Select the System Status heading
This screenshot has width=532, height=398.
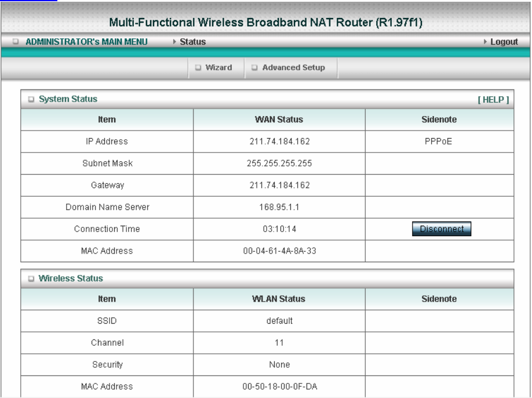click(68, 99)
